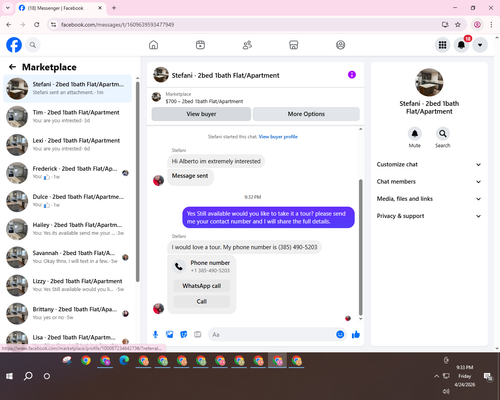Open account dropdown arrow in top bar
The height and width of the screenshot is (400, 500).
click(480, 45)
